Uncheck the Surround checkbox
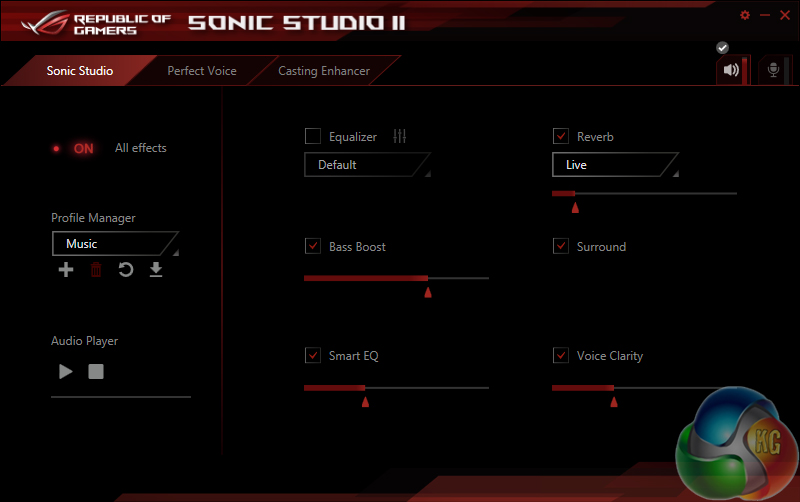 click(561, 246)
